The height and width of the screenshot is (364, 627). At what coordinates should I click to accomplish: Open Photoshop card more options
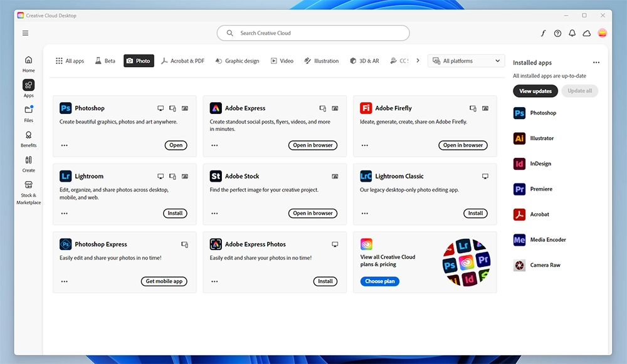pos(65,145)
